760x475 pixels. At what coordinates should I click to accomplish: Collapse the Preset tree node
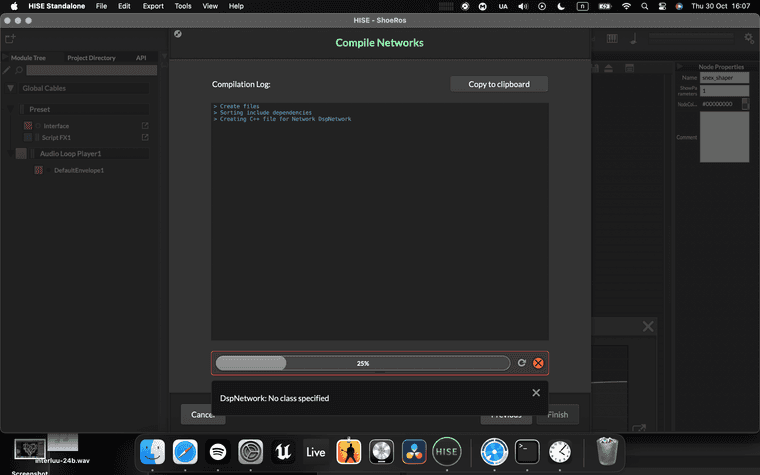click(x=11, y=110)
